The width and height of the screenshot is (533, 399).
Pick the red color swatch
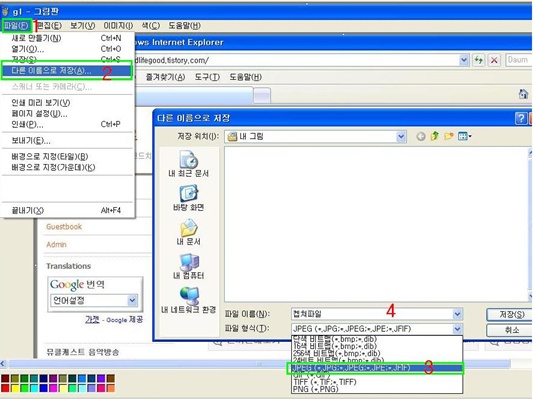pos(5,388)
